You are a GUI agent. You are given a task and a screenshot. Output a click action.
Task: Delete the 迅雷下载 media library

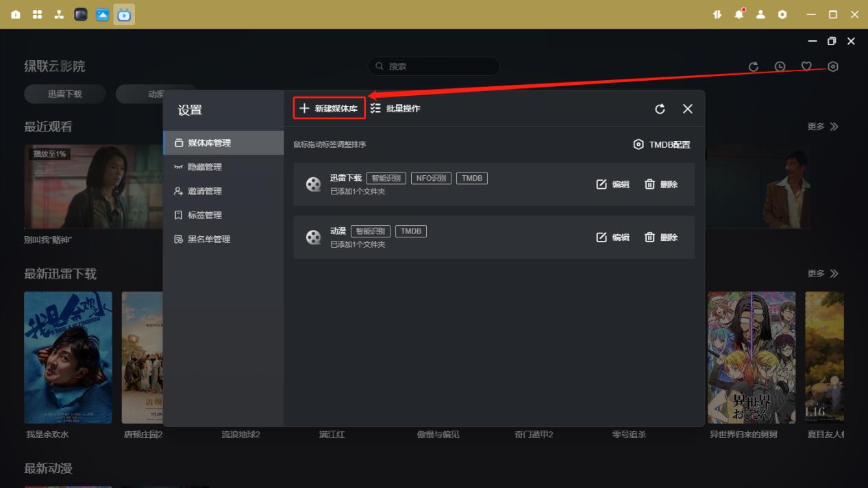pyautogui.click(x=661, y=183)
